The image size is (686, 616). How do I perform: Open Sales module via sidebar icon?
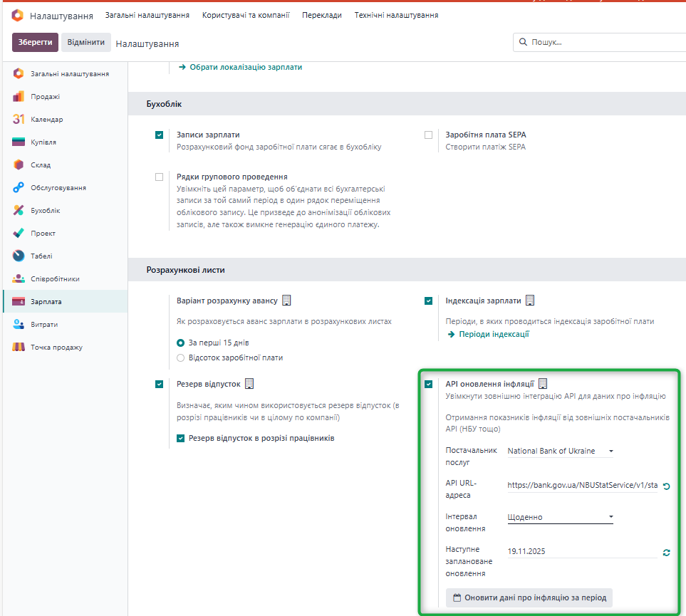[19, 97]
